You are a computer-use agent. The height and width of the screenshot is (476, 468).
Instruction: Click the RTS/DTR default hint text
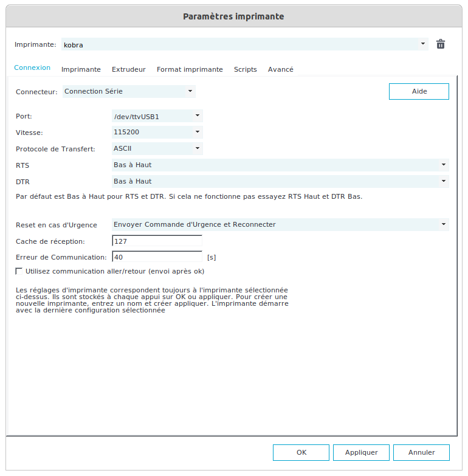coord(189,197)
